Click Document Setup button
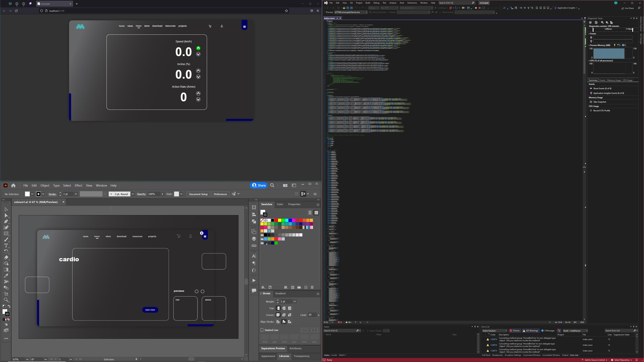Screen dimensions: 644x362 (198, 194)
